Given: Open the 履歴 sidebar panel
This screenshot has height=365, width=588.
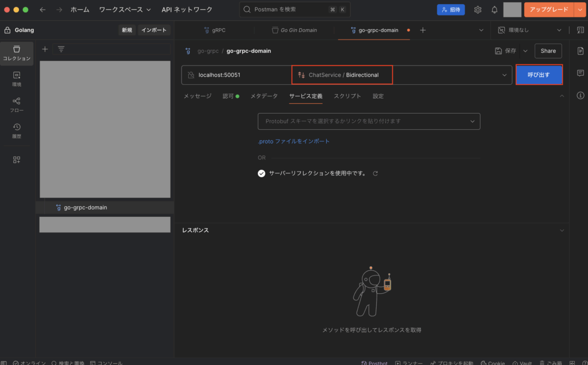Looking at the screenshot, I should (x=17, y=131).
